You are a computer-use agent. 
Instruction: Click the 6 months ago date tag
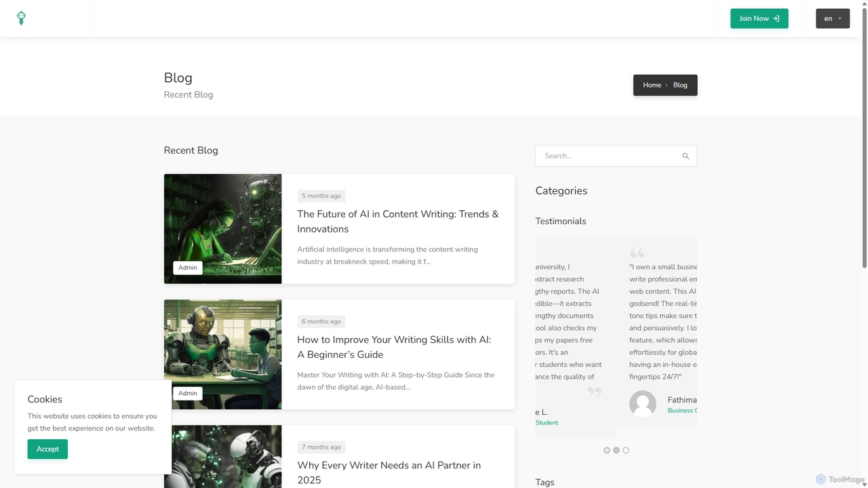[321, 321]
